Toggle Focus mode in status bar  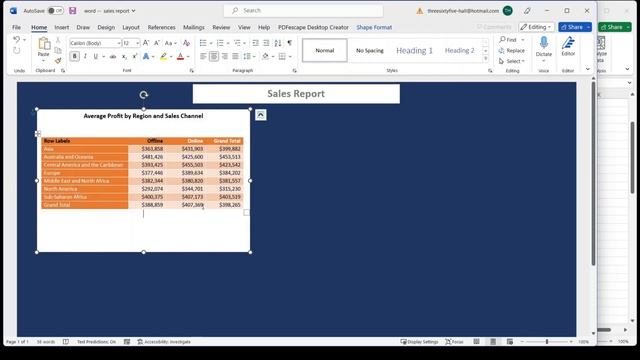tap(454, 342)
